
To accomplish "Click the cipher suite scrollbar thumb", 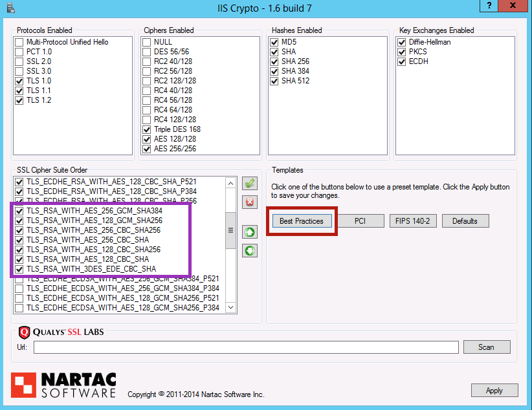I will tap(230, 230).
